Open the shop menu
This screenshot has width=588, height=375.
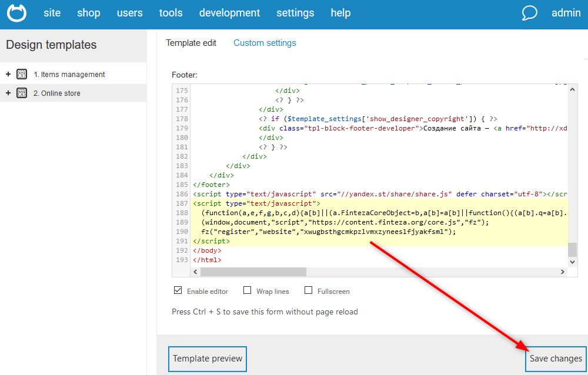pyautogui.click(x=89, y=13)
